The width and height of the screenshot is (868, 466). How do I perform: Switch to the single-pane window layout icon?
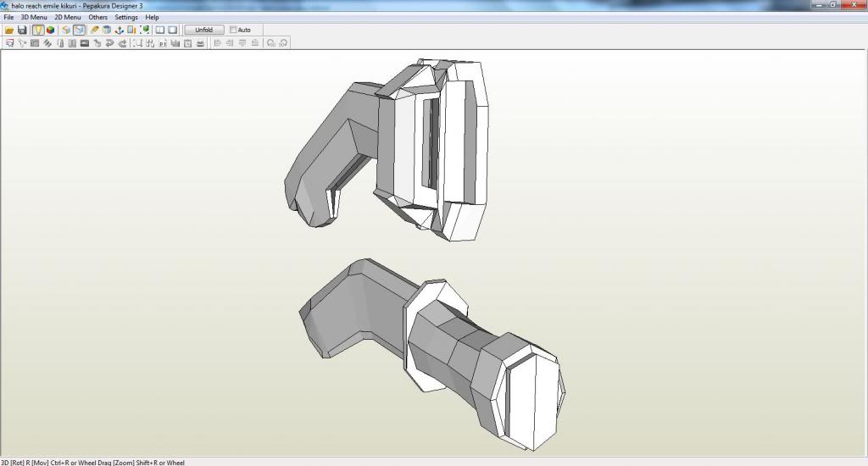(x=173, y=30)
